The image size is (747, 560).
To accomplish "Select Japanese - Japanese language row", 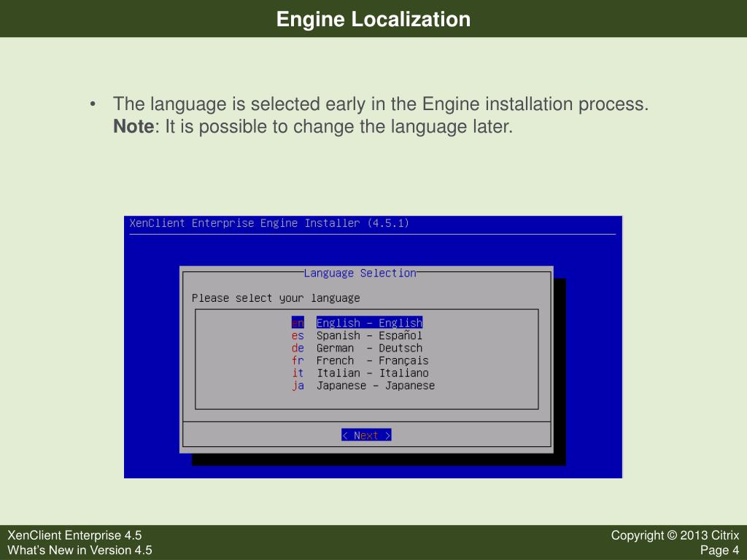I will point(363,386).
